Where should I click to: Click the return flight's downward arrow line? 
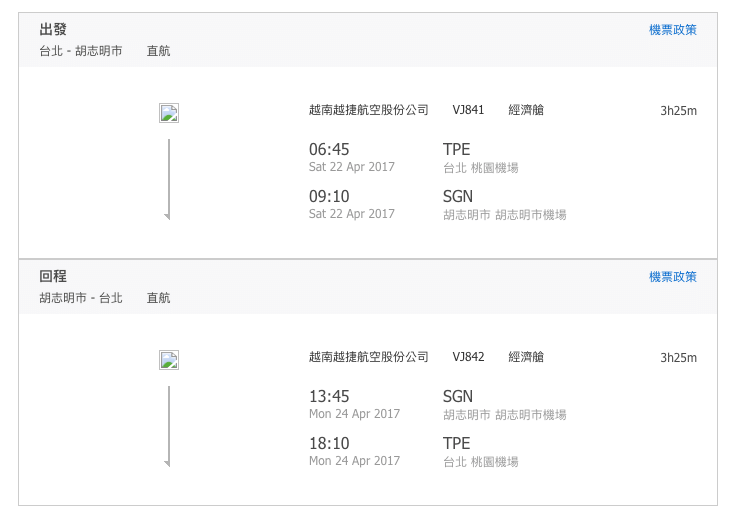click(x=168, y=426)
